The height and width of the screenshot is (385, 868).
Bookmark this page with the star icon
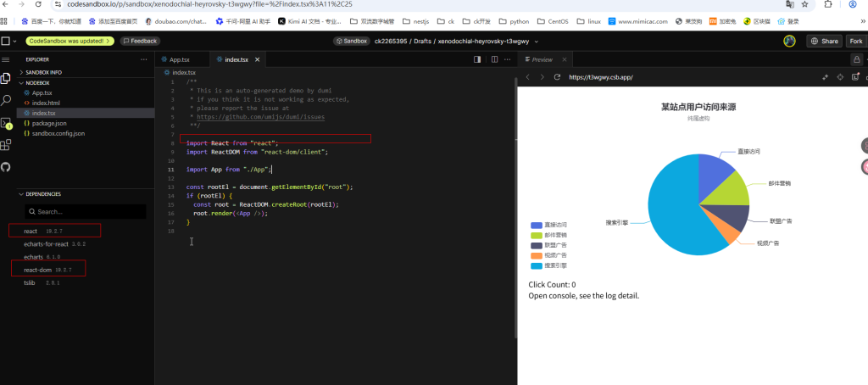click(x=805, y=4)
